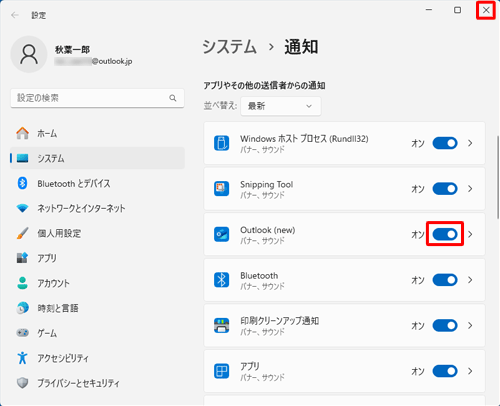
Task: Click the Bluetooth app icon in notification list
Action: click(x=221, y=280)
